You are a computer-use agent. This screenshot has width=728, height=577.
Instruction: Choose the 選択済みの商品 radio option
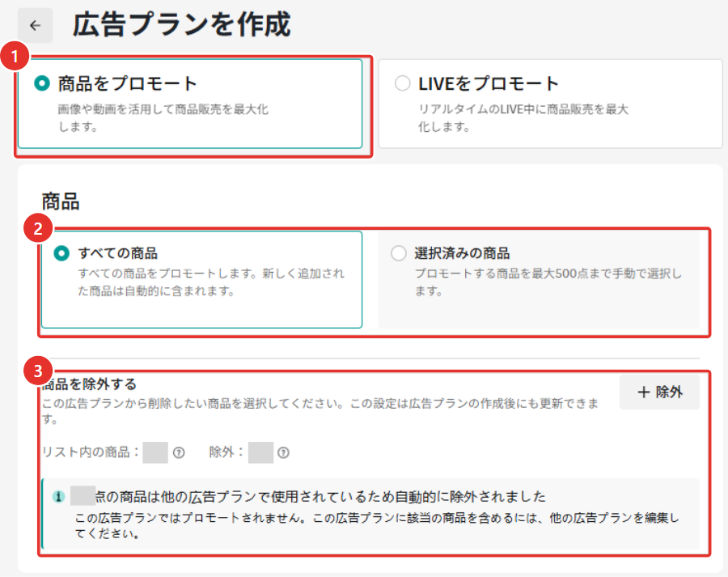click(398, 253)
